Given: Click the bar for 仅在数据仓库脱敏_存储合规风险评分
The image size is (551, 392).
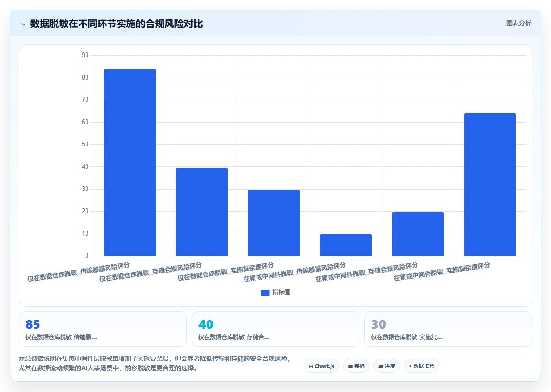Looking at the screenshot, I should pos(202,212).
